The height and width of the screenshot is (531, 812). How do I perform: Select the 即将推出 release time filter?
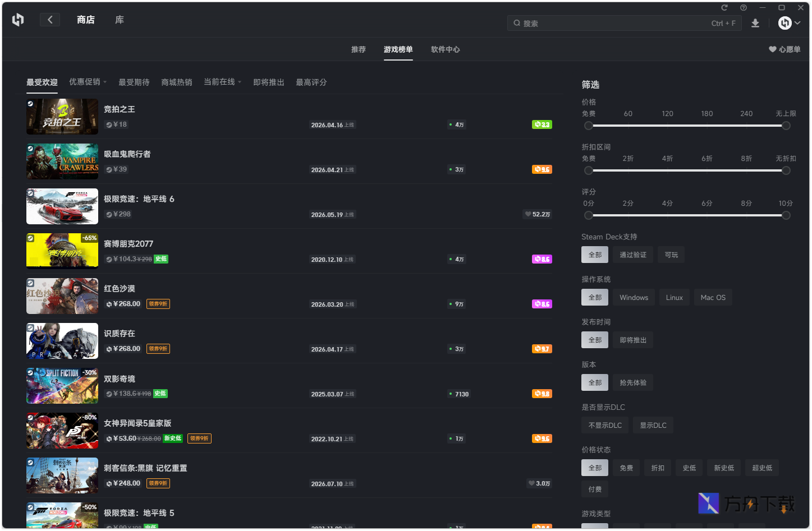(632, 340)
